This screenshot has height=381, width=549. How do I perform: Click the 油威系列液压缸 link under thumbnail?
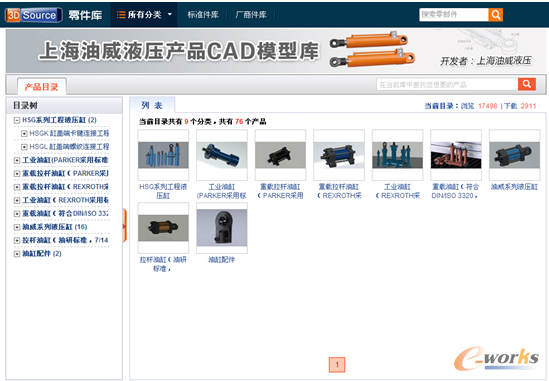[x=514, y=187]
